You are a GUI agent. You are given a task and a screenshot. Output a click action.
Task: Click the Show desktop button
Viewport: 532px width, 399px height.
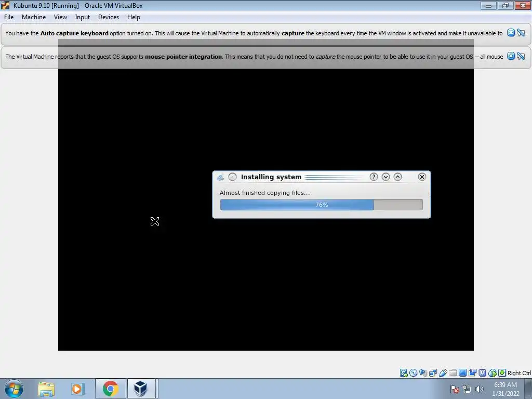point(528,389)
